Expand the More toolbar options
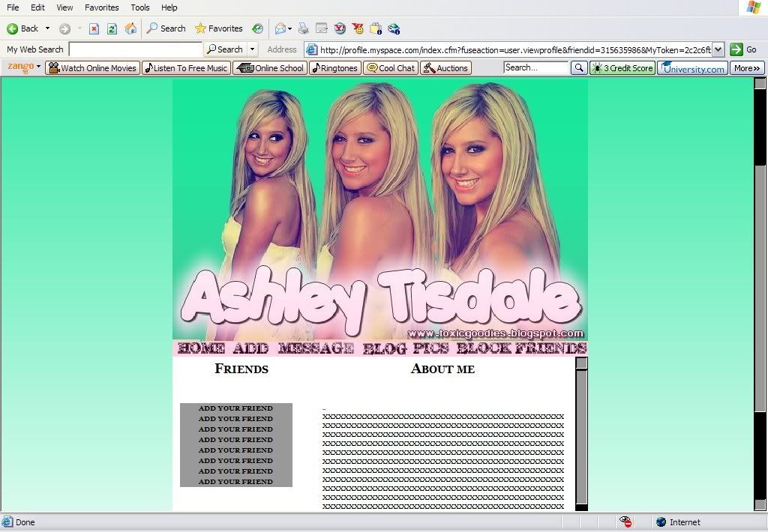Image resolution: width=768 pixels, height=532 pixels. (746, 68)
